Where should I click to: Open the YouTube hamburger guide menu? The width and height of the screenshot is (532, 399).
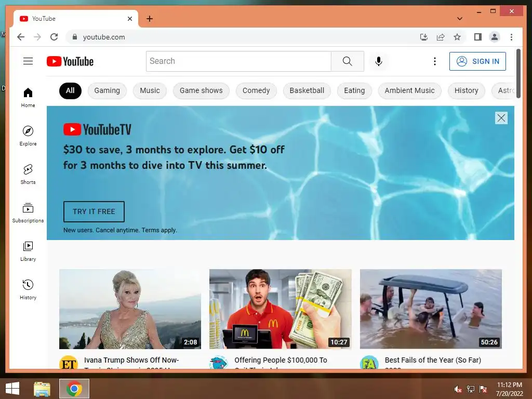[28, 61]
